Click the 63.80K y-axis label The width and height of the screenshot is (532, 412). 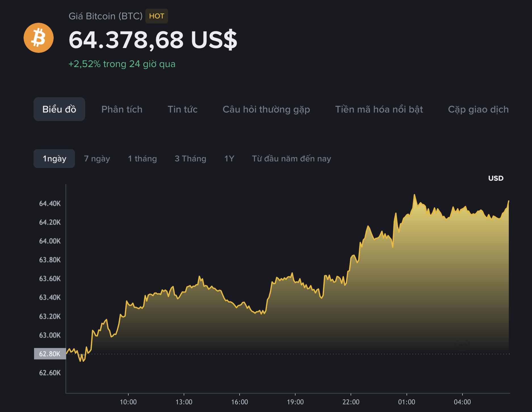pyautogui.click(x=50, y=260)
